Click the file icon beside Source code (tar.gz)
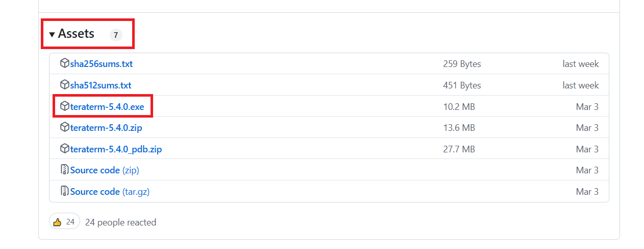This screenshot has height=249, width=644. (x=65, y=191)
